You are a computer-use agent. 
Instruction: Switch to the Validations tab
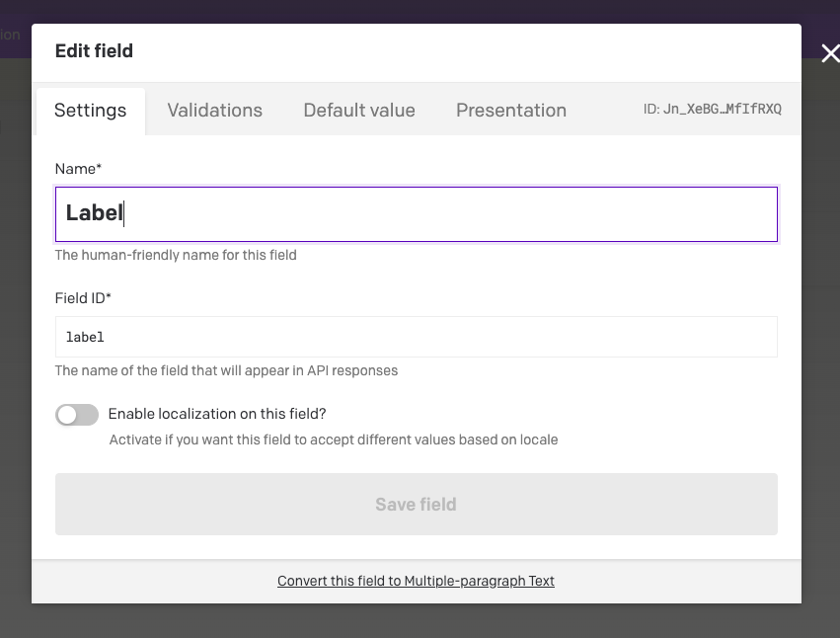(x=214, y=111)
